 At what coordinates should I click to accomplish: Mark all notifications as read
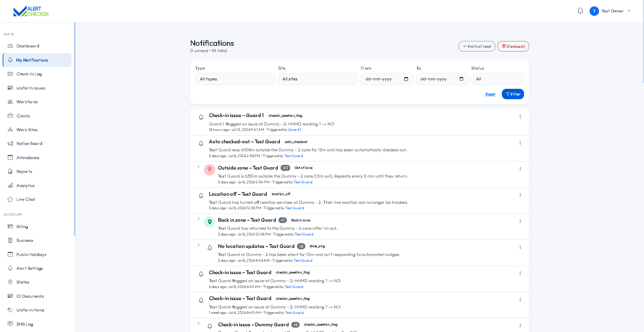point(477,46)
